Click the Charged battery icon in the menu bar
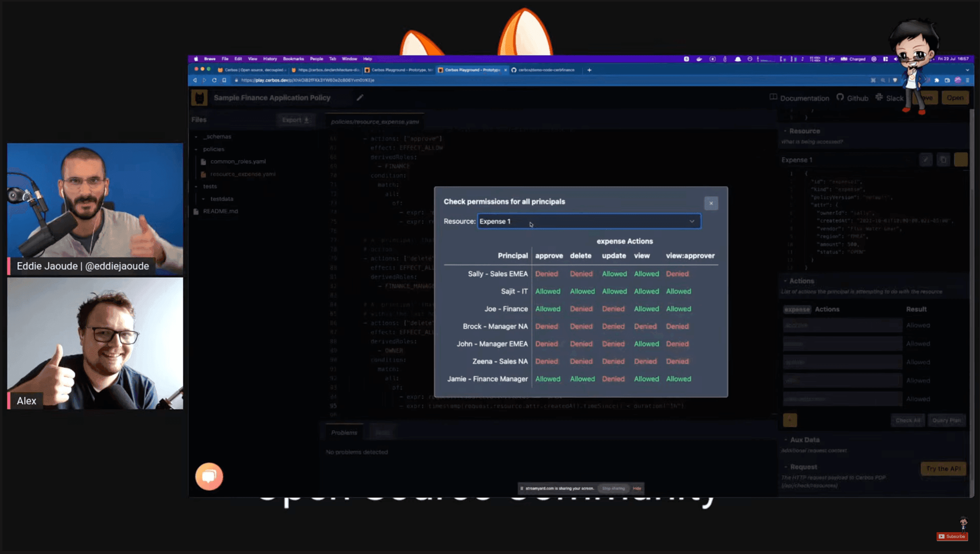 (845, 59)
